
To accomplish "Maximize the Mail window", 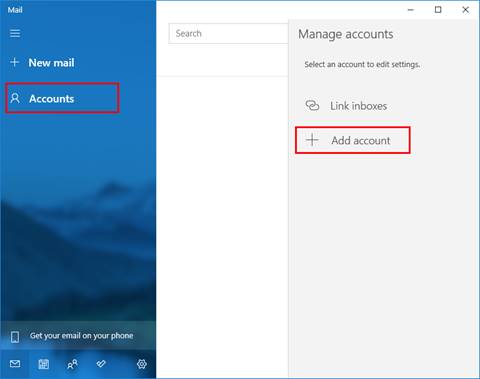I will click(x=438, y=10).
